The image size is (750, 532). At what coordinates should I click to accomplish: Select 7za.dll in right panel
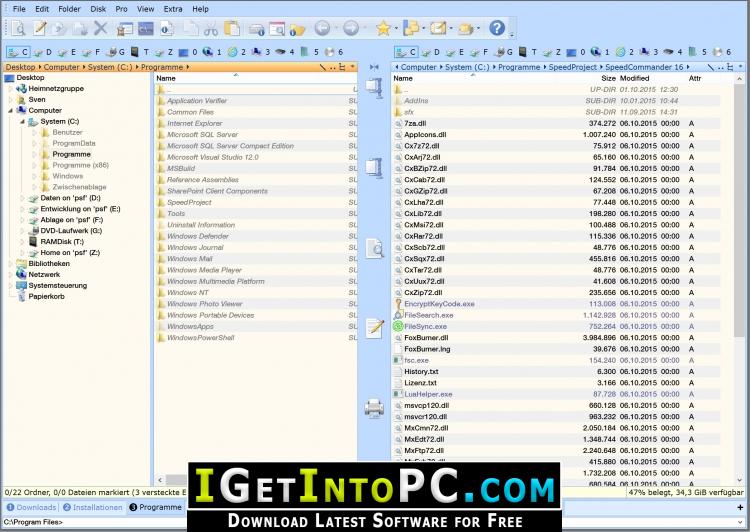point(415,123)
